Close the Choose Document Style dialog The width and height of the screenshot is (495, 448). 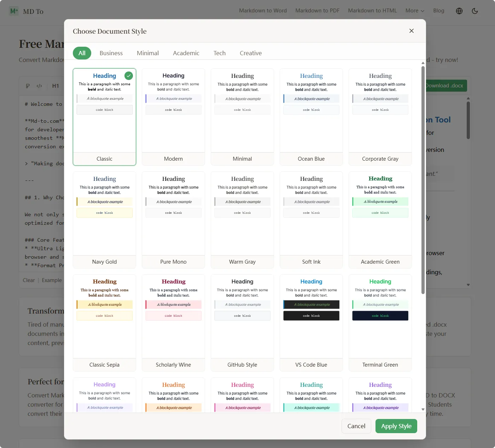pyautogui.click(x=411, y=31)
